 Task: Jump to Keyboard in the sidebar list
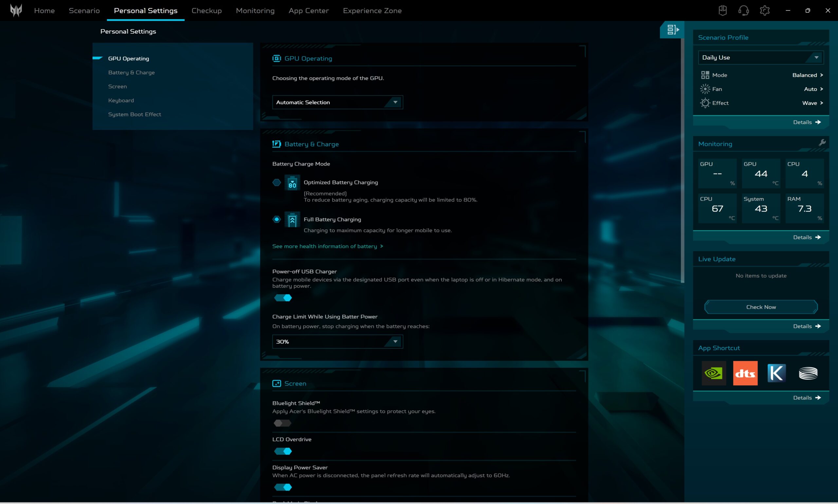(x=121, y=100)
